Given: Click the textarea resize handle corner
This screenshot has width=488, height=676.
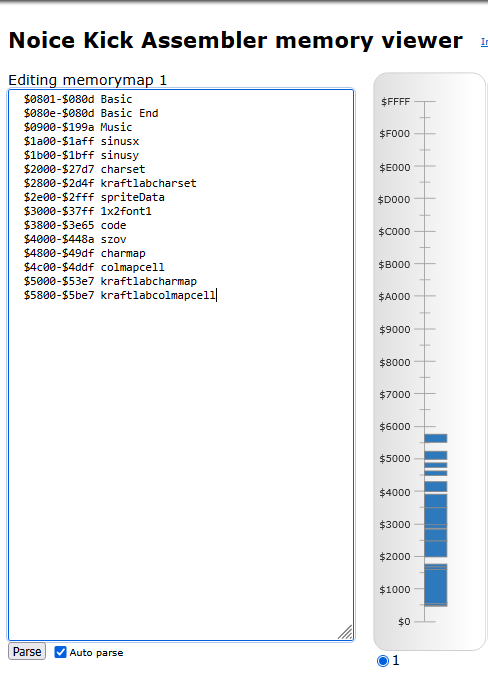Looking at the screenshot, I should 346,632.
